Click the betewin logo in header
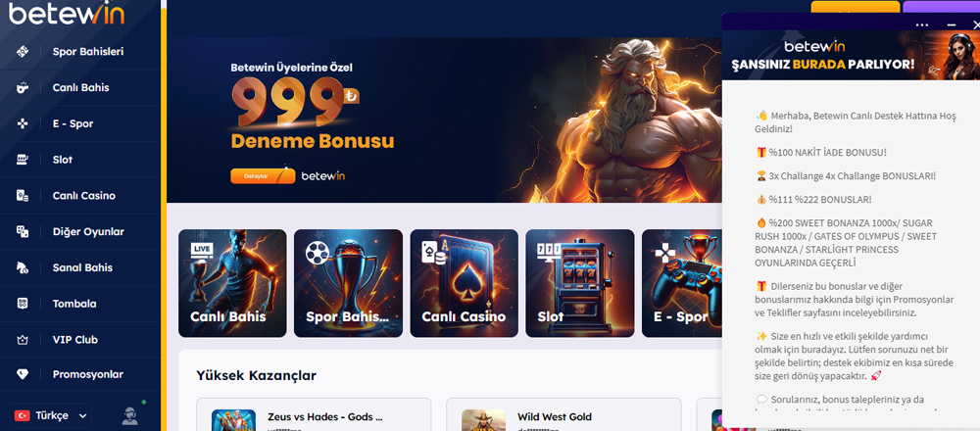This screenshot has width=980, height=431. (x=67, y=13)
